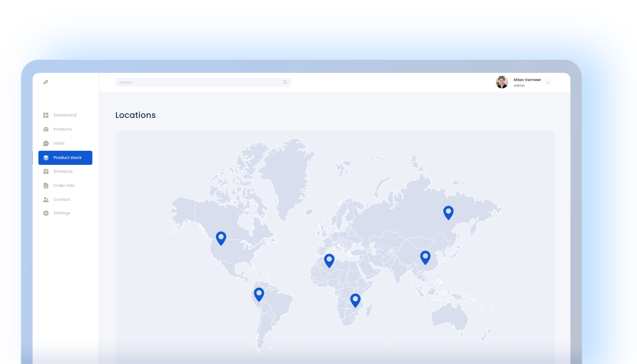Expand the admin profile dropdown chevron
The image size is (637, 364).
click(548, 82)
